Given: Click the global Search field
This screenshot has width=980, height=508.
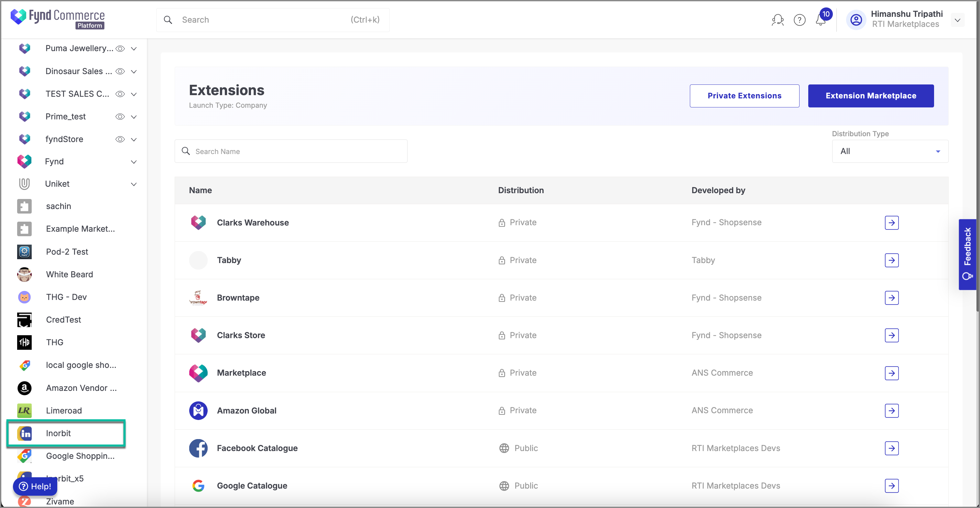Looking at the screenshot, I should [x=273, y=20].
